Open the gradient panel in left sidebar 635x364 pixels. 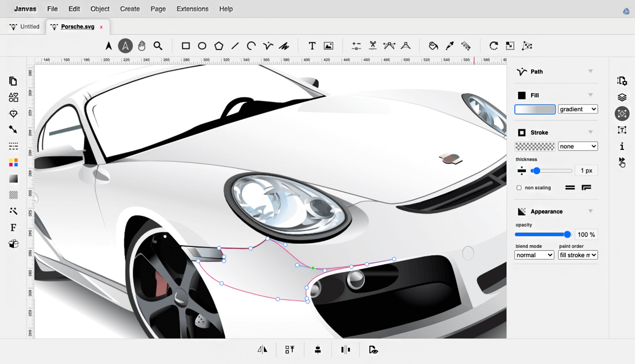click(13, 179)
